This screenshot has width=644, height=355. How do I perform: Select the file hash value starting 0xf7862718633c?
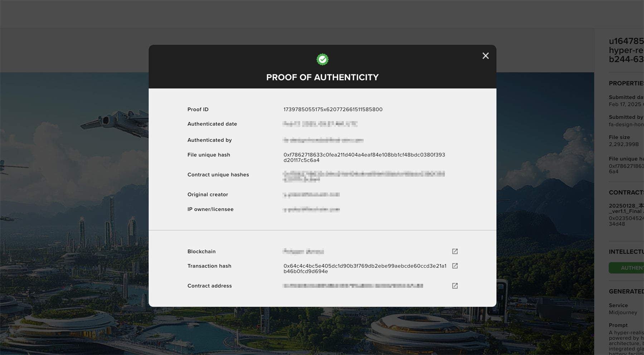tap(364, 158)
